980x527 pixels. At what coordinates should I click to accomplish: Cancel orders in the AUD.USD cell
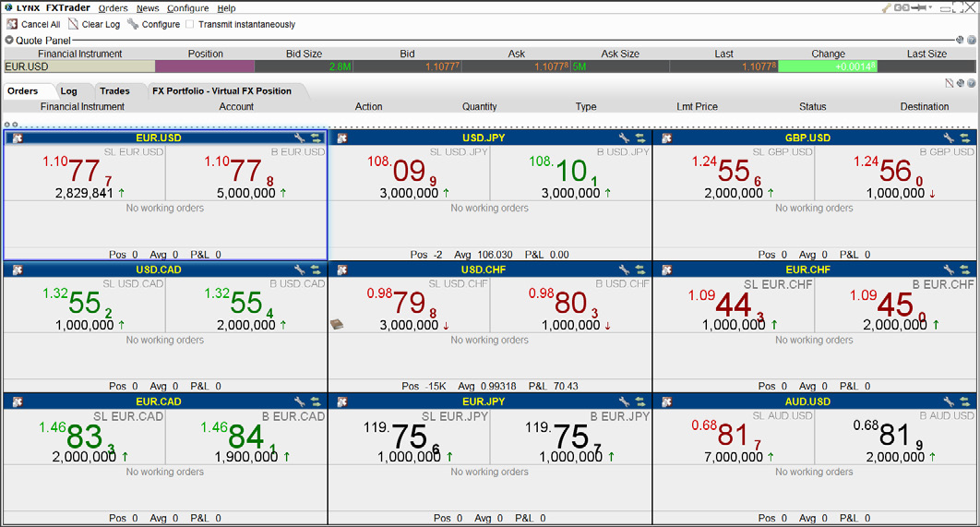point(667,402)
